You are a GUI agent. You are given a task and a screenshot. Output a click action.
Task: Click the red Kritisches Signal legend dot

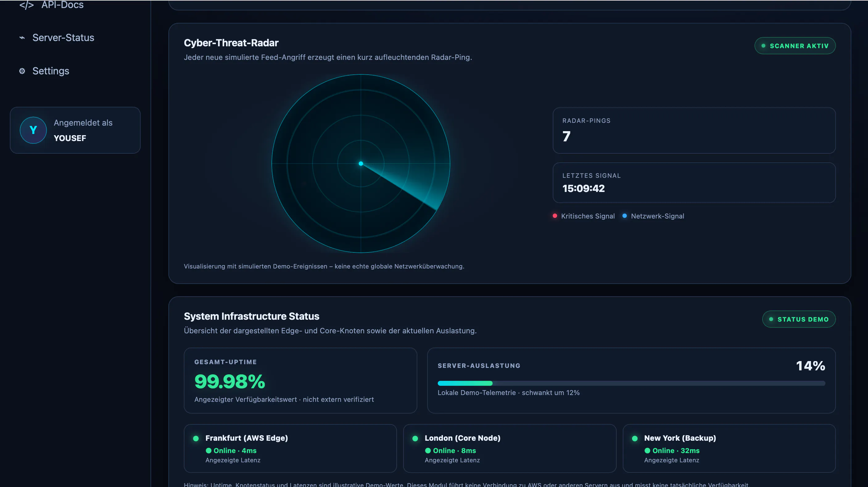(555, 216)
